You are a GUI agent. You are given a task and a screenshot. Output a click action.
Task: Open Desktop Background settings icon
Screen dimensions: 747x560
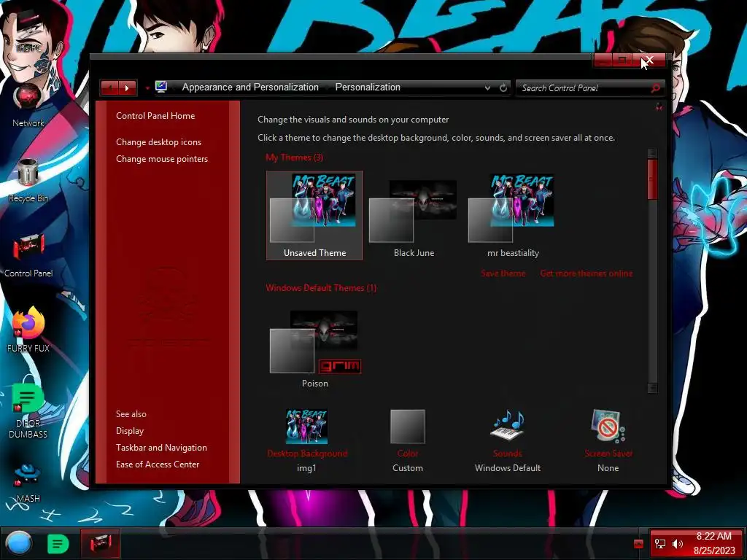coord(307,427)
